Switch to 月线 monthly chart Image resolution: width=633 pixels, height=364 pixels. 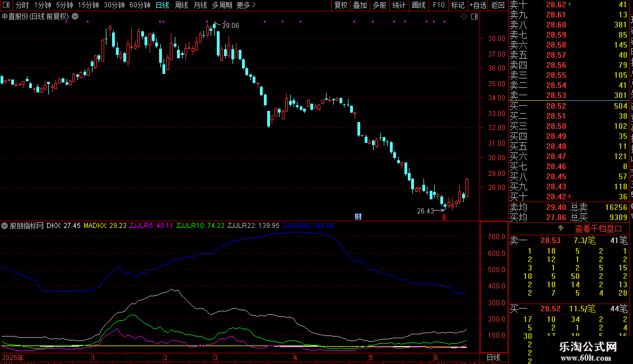pyautogui.click(x=200, y=5)
